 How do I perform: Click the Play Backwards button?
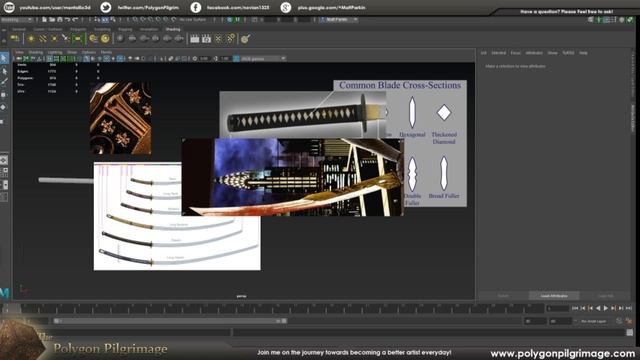598,309
